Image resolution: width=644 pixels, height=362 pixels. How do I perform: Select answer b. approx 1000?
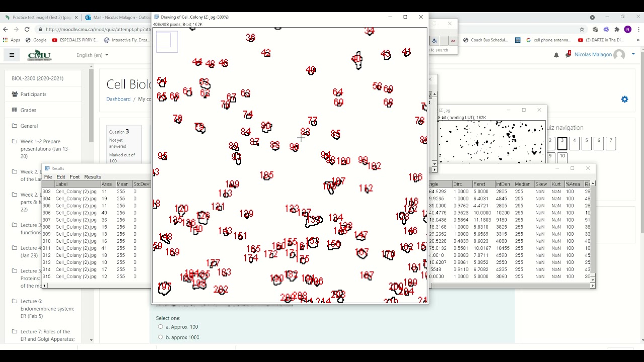160,337
